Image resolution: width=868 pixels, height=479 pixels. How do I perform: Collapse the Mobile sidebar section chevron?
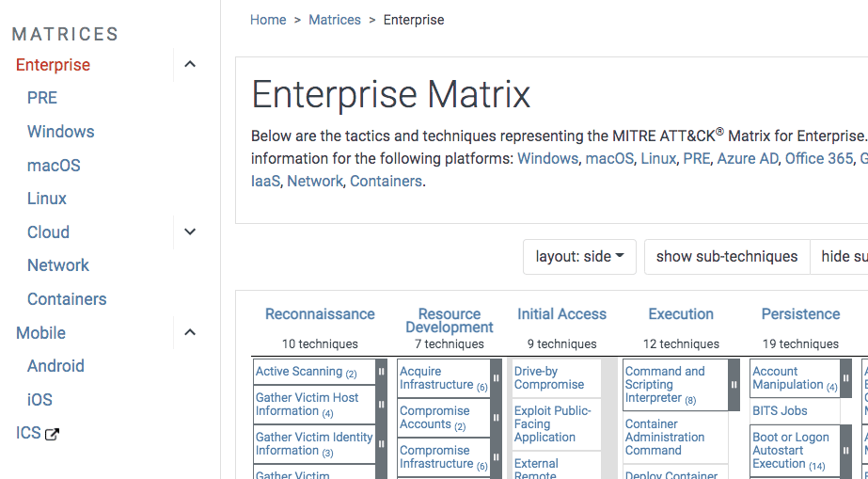tap(190, 332)
